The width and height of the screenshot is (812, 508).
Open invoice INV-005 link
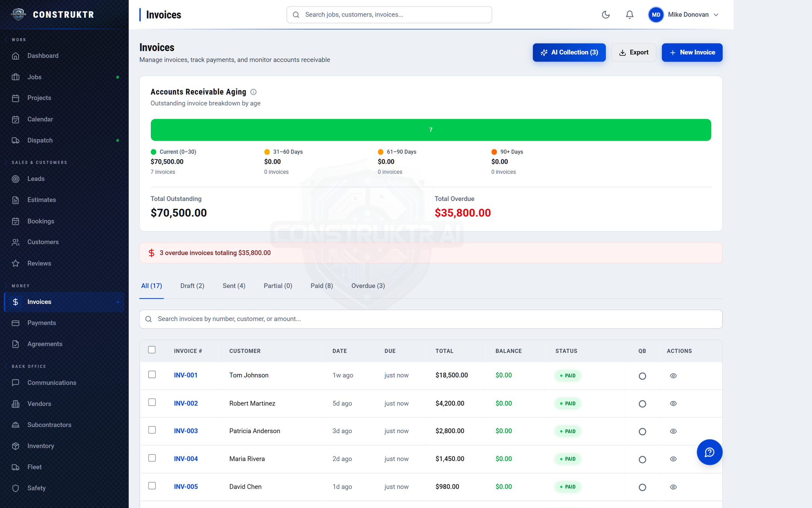point(186,487)
